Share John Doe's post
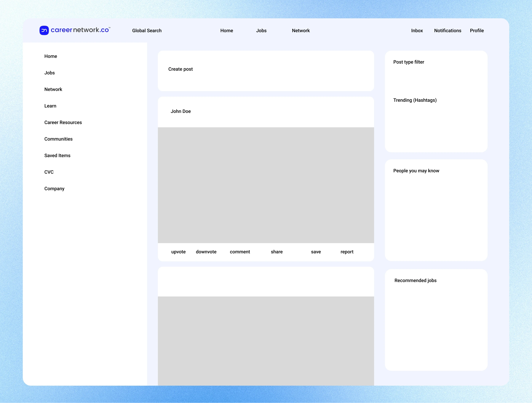The image size is (532, 403). coord(277,252)
